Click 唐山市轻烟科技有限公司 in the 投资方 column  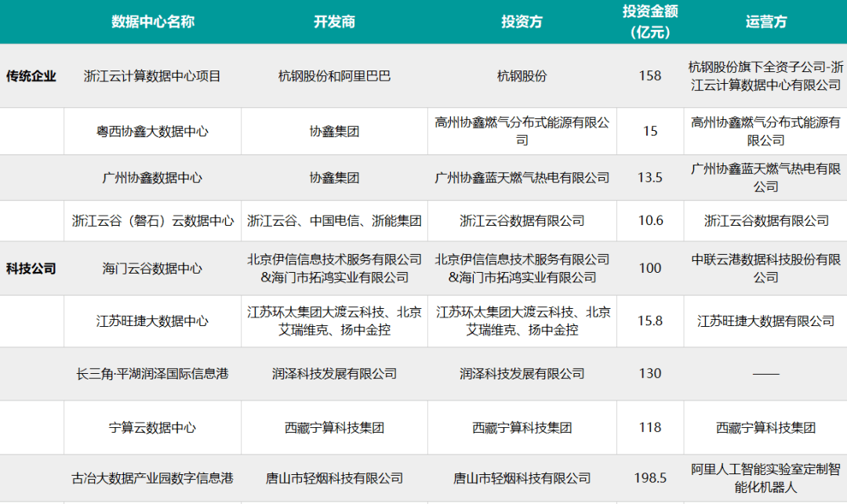(522, 478)
